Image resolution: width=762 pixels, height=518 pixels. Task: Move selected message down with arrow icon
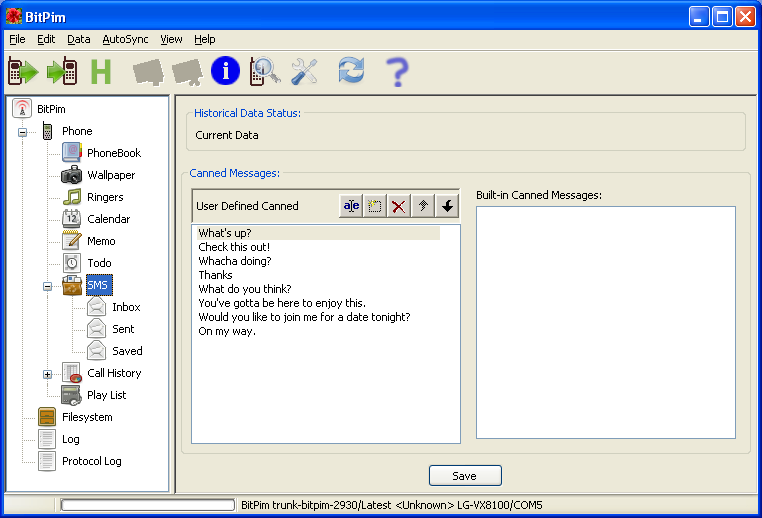click(x=447, y=206)
